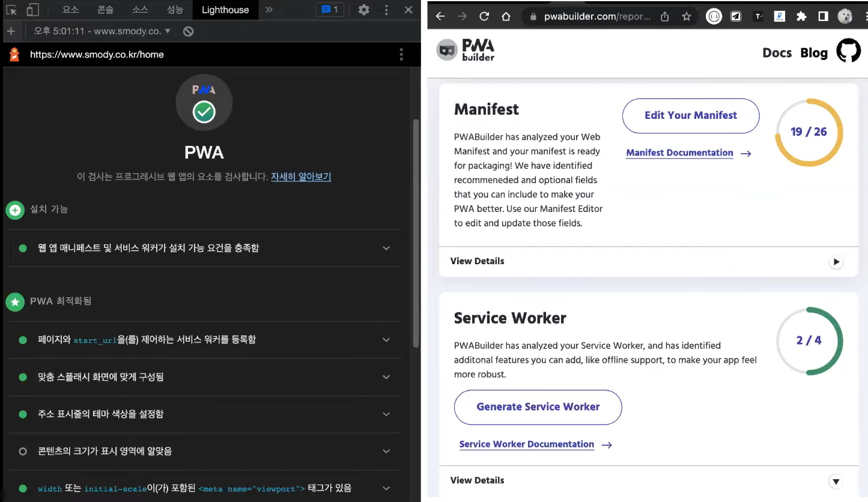The image size is (868, 502).
Task: Open the Lighthouse report selector dropdown
Action: pyautogui.click(x=102, y=31)
